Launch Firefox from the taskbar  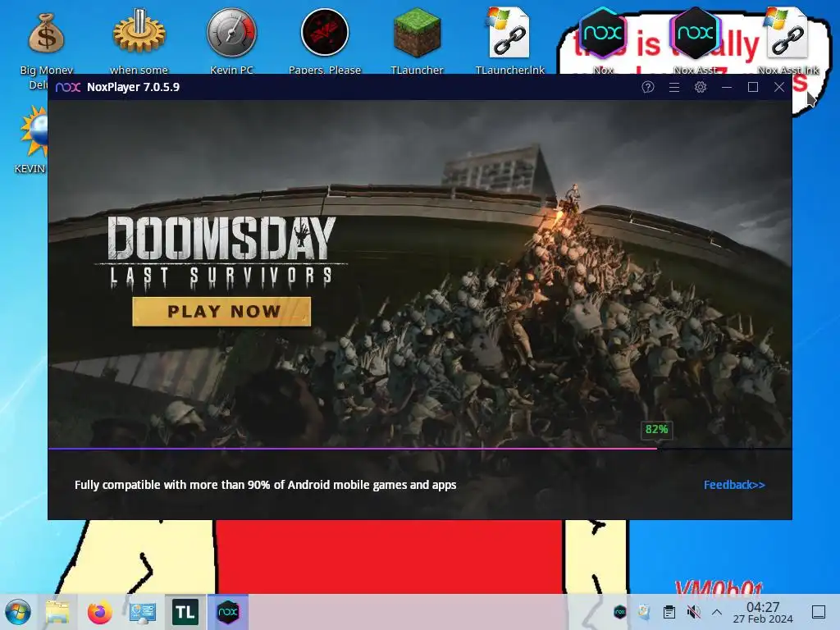click(99, 612)
